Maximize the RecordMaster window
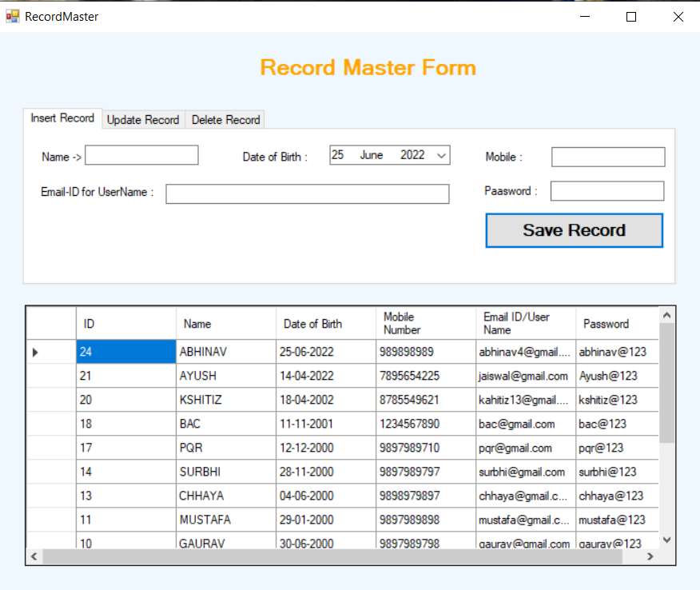 pos(631,17)
